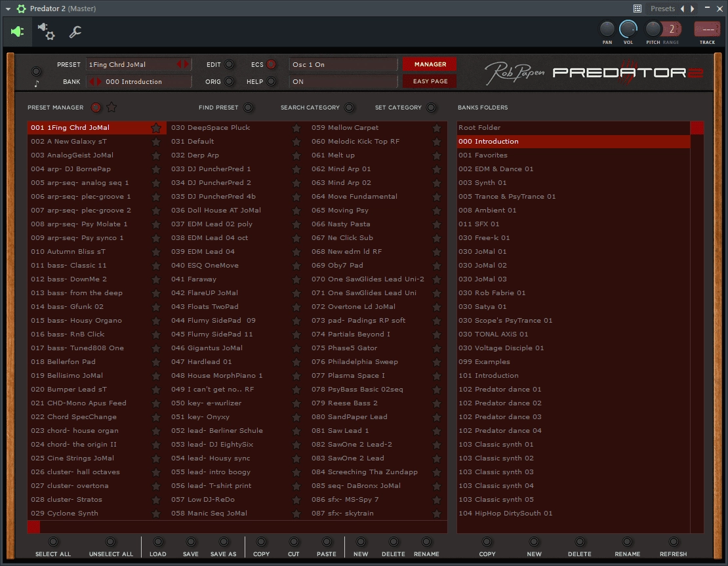Toggle the ECS button

pos(271,64)
